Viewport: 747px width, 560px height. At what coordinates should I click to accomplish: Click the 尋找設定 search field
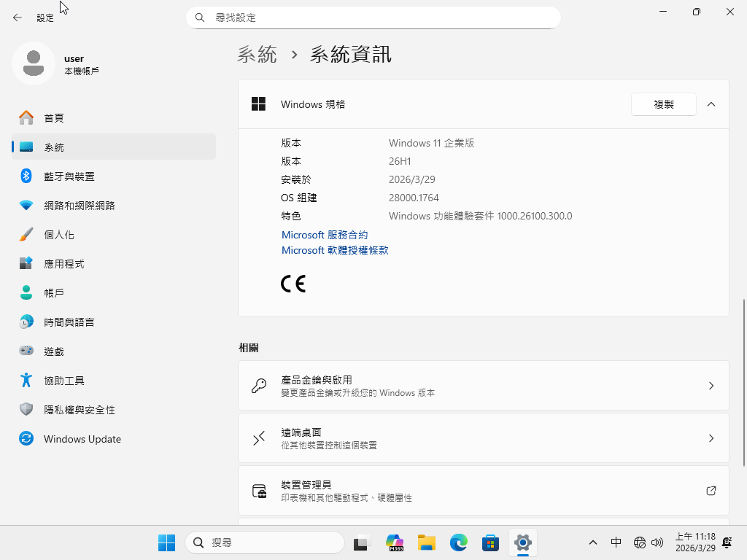[x=379, y=17]
